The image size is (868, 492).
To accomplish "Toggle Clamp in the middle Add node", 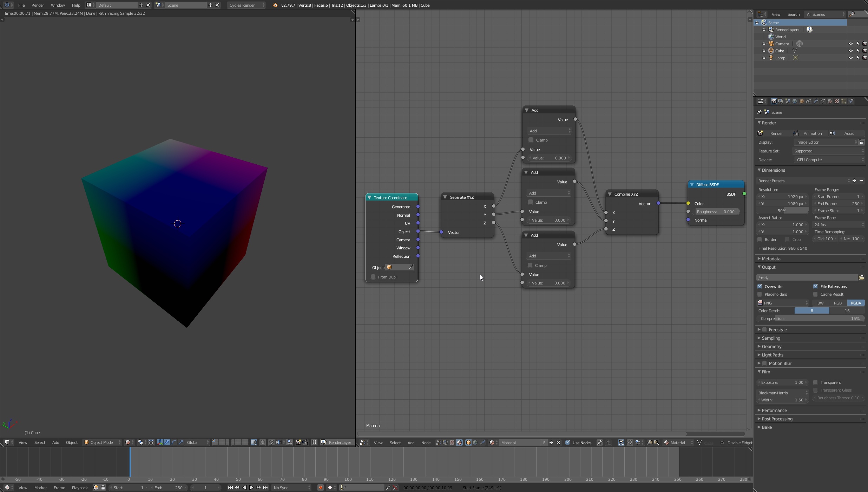I will (x=530, y=202).
